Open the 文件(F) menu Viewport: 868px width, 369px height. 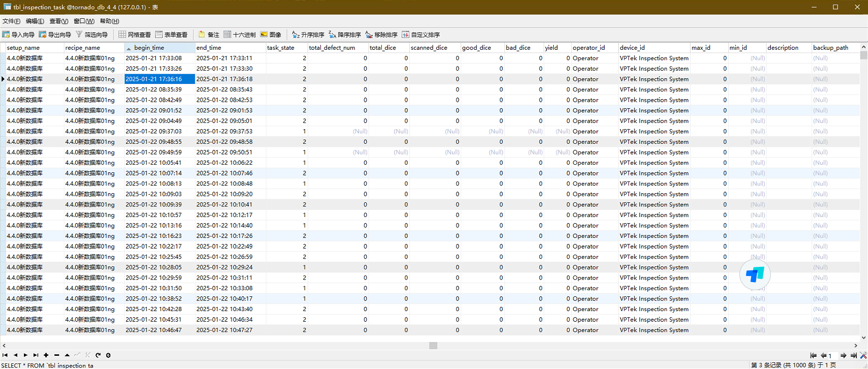pos(11,21)
